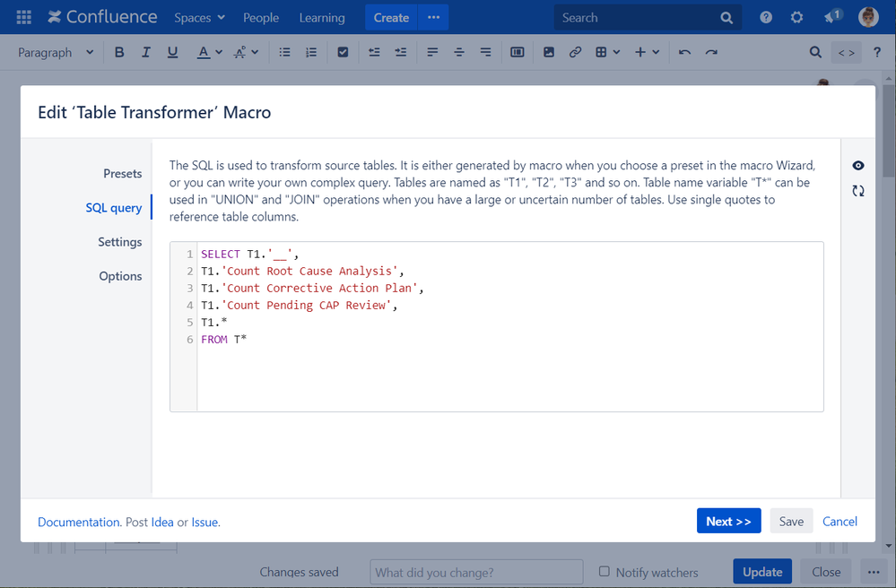Switch to the Presets tab
The height and width of the screenshot is (588, 896).
click(x=122, y=174)
